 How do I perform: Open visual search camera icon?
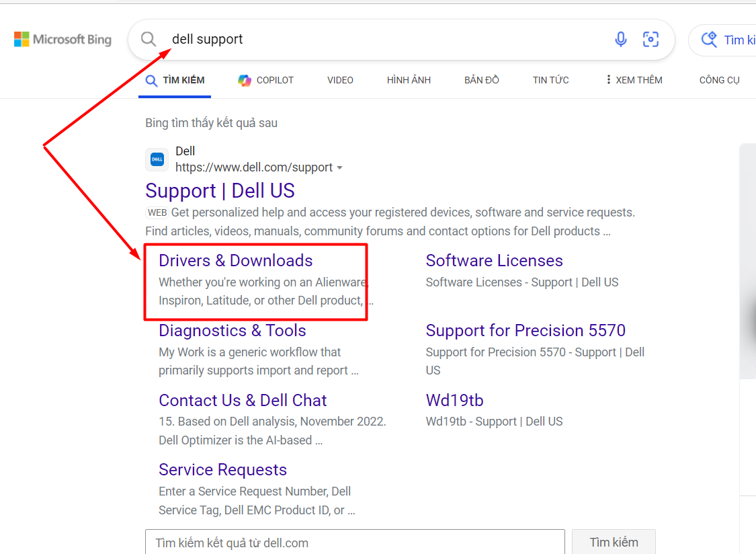tap(650, 39)
